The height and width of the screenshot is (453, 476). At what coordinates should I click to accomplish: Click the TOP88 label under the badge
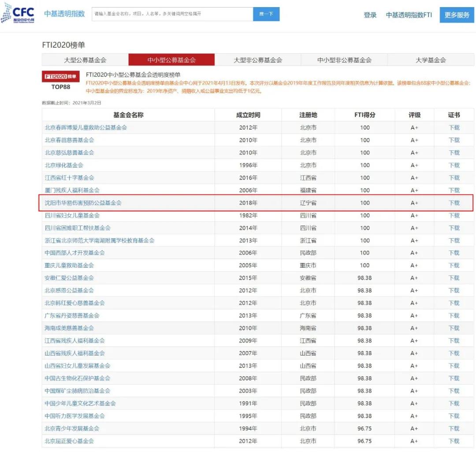coord(61,87)
